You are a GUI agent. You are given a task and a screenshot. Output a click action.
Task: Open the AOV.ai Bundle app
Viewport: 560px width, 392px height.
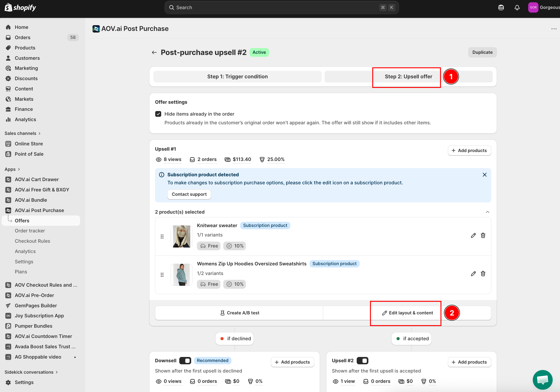click(41, 200)
